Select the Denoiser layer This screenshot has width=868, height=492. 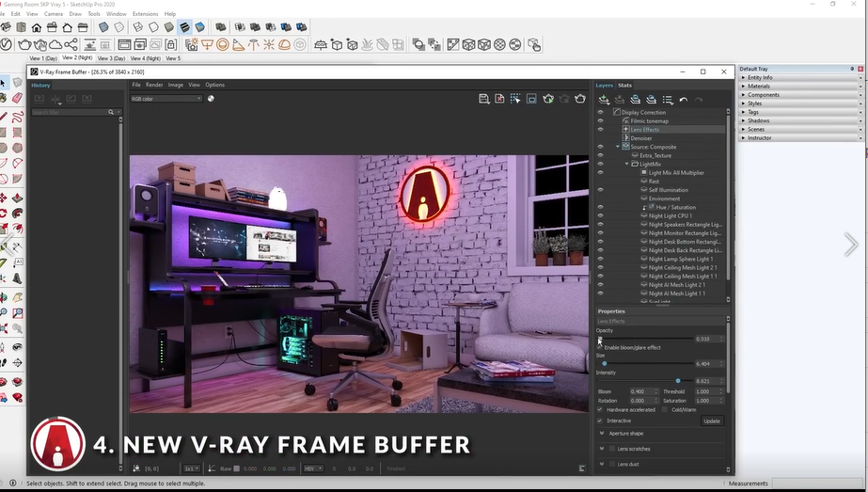pos(641,138)
